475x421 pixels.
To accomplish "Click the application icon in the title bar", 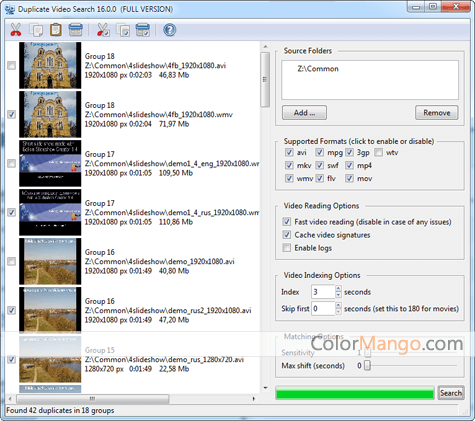I will [10, 9].
